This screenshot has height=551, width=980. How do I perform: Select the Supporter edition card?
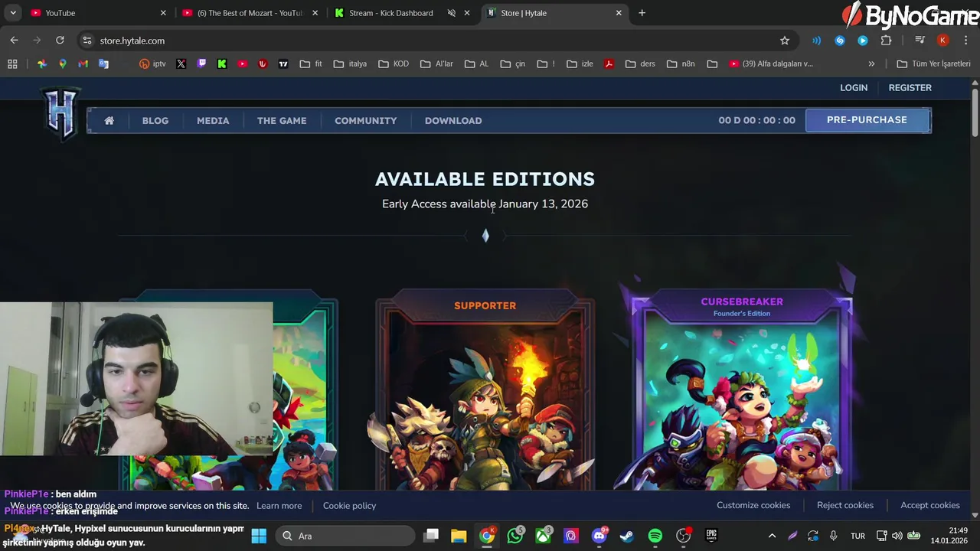[485, 390]
